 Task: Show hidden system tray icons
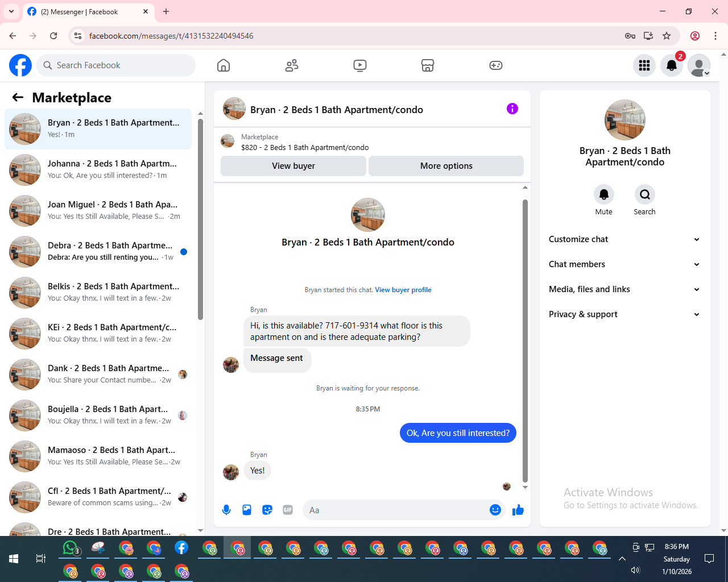click(622, 559)
